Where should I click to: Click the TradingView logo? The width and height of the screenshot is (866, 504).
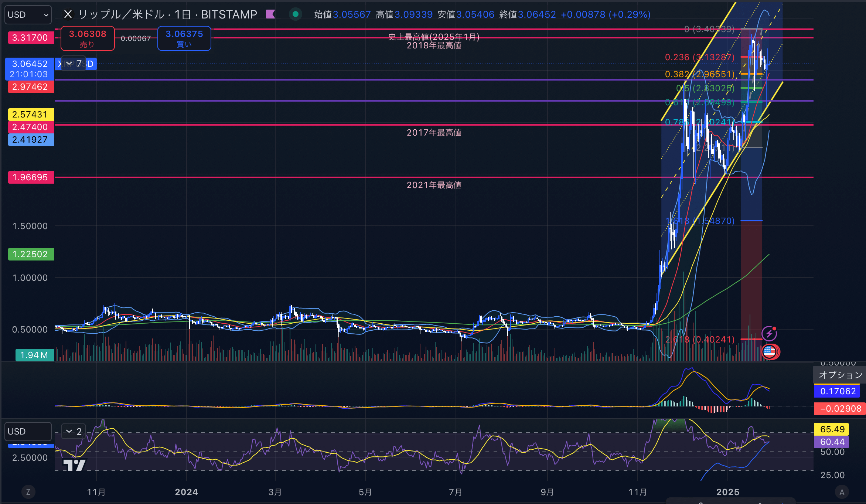[75, 465]
